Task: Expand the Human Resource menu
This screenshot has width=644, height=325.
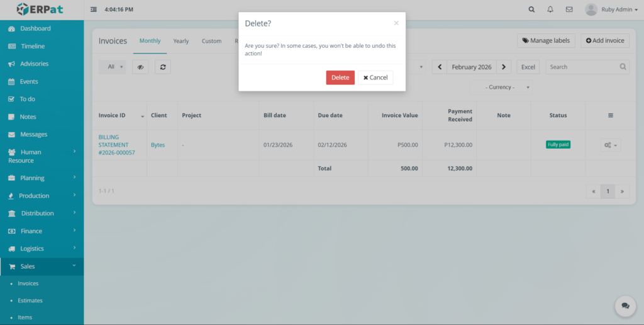Action: point(42,156)
